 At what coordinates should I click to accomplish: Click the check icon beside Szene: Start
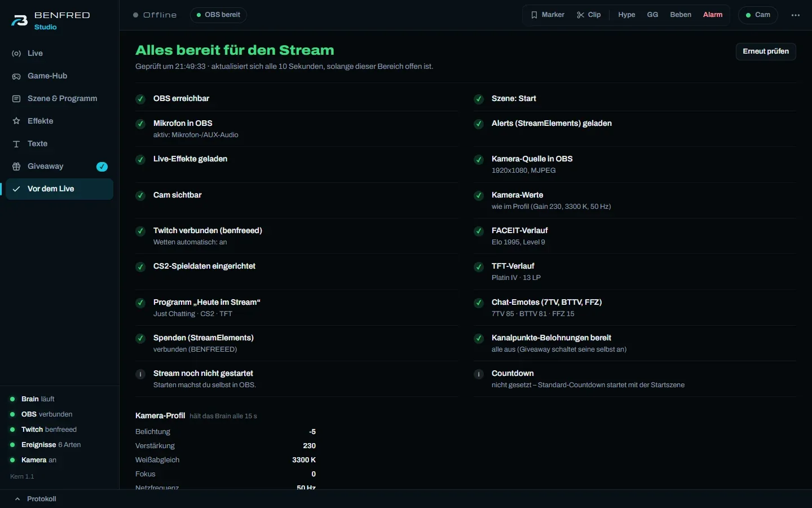click(x=479, y=99)
